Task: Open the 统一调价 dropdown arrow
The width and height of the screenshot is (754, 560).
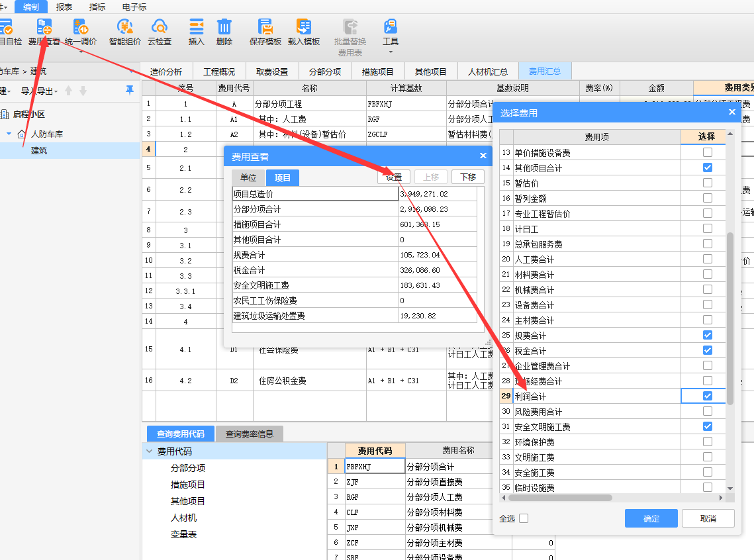Action: (x=81, y=52)
